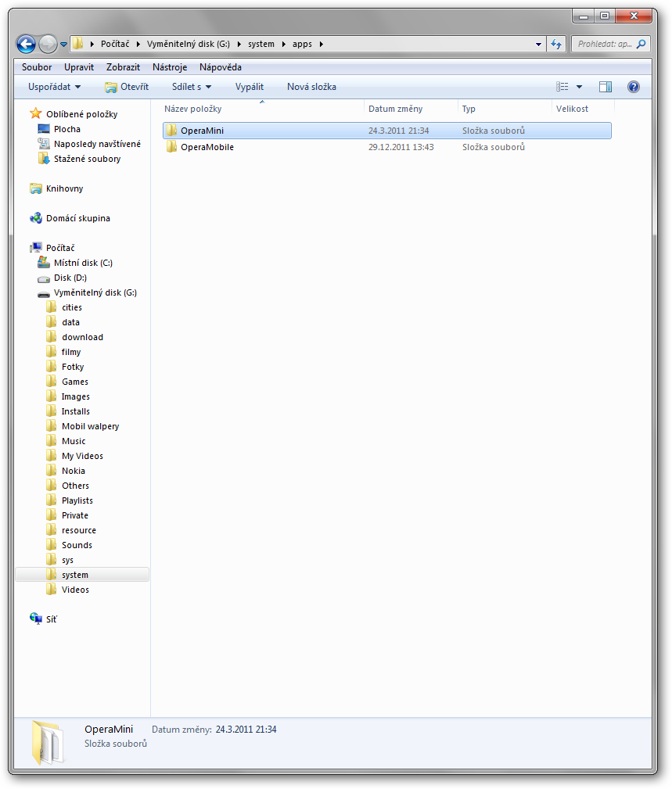672x789 pixels.
Task: Expand the Sdílet s dropdown
Action: tap(192, 87)
